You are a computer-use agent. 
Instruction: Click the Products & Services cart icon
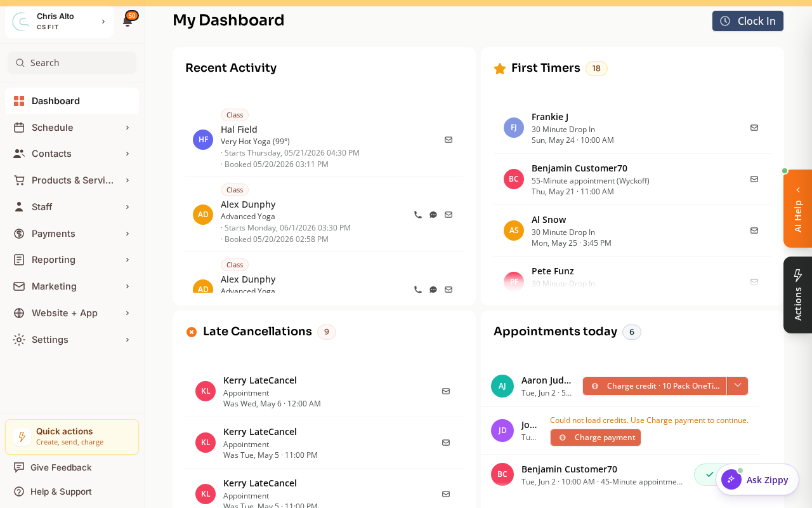coord(19,180)
